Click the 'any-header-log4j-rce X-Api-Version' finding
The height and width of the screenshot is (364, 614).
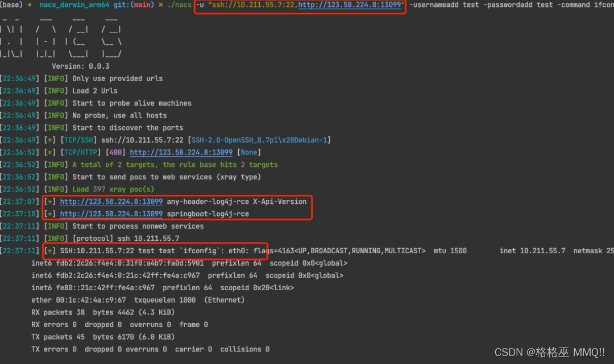pyautogui.click(x=237, y=202)
